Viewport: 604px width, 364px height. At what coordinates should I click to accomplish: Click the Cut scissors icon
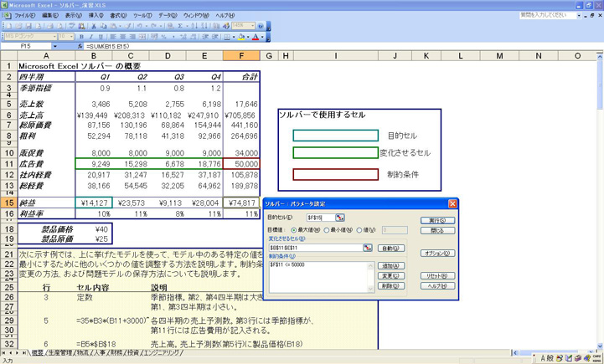click(x=93, y=26)
